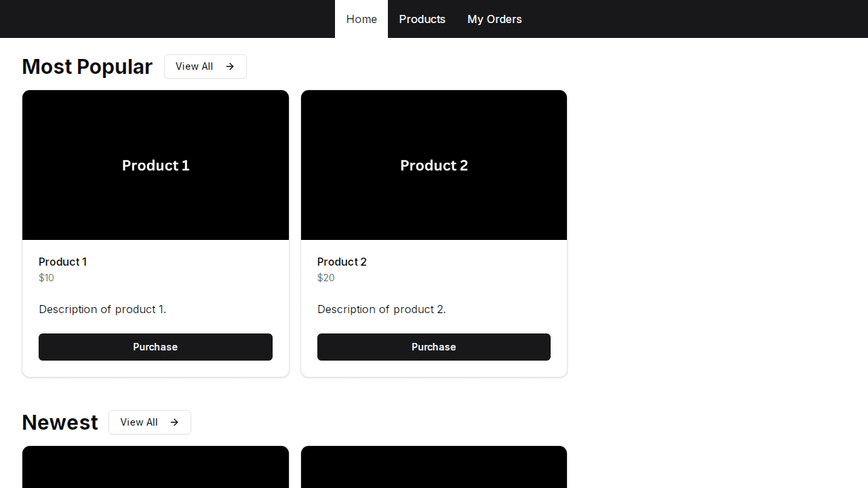868x488 pixels.
Task: Click the arrow icon next to Most Popular View All
Action: 230,66
